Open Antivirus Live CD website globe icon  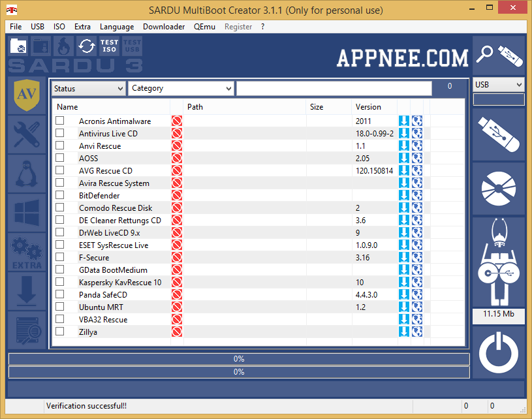pos(417,133)
